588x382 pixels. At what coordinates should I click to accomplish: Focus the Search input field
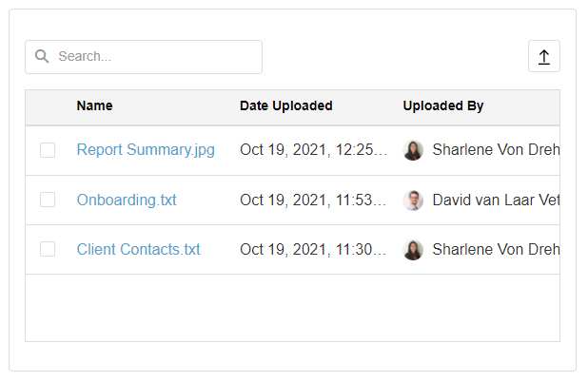(152, 57)
